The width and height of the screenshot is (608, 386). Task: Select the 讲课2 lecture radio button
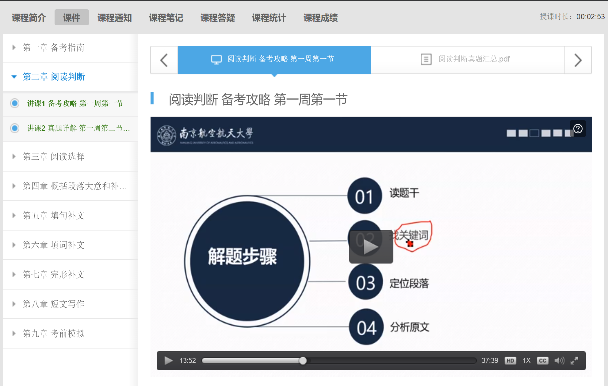point(15,128)
